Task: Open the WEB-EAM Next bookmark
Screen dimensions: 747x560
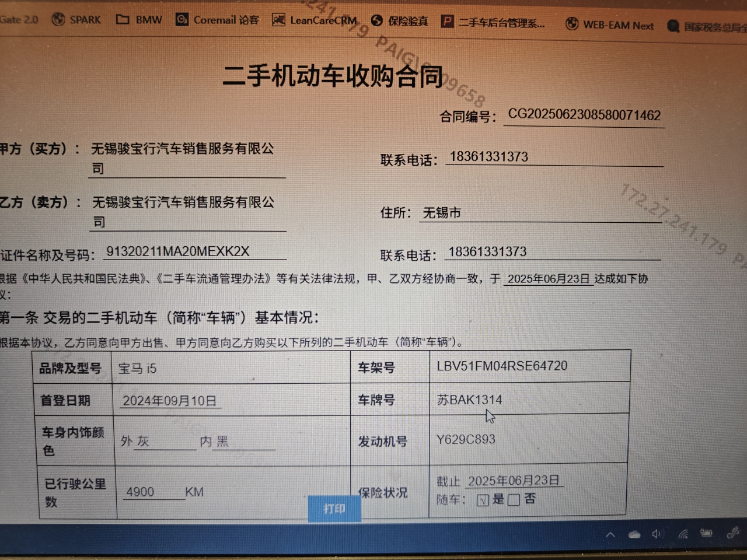Action: tap(610, 24)
